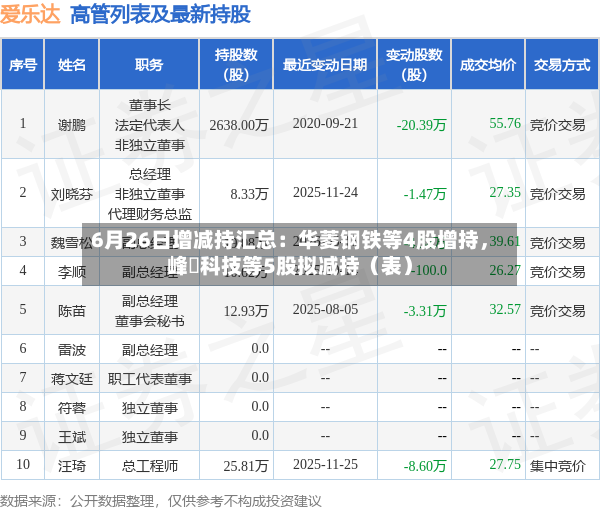The width and height of the screenshot is (600, 510).
Task: Click the average price 27.35
Action: click(505, 192)
